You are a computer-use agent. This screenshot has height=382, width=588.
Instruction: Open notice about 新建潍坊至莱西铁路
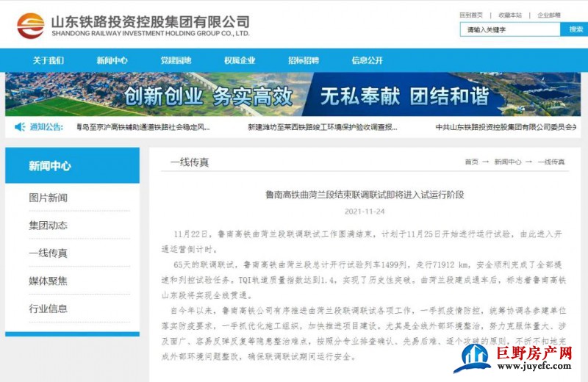[323, 128]
